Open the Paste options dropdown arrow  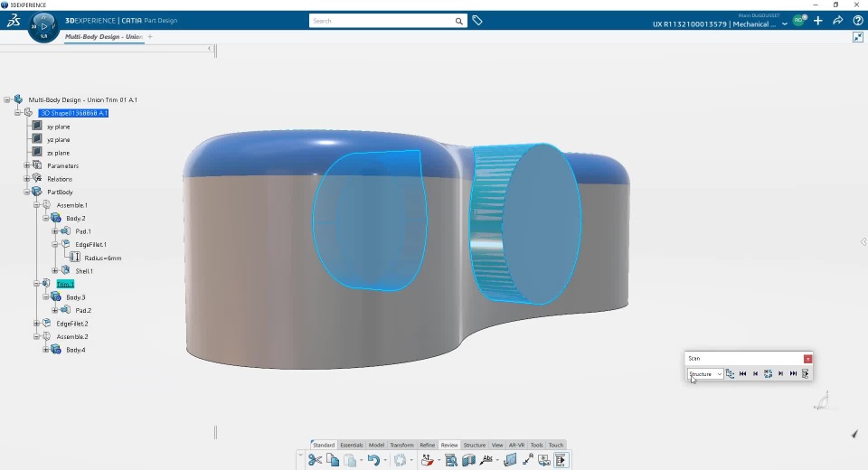tap(361, 461)
